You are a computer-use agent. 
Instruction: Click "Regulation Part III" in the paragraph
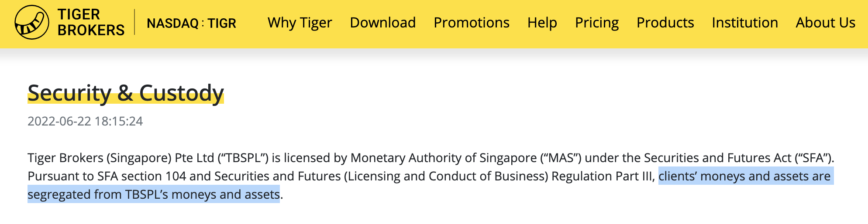tap(602, 176)
